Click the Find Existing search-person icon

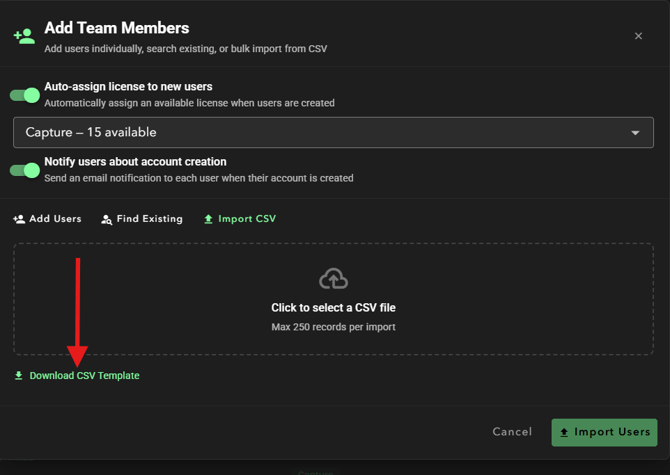click(107, 220)
